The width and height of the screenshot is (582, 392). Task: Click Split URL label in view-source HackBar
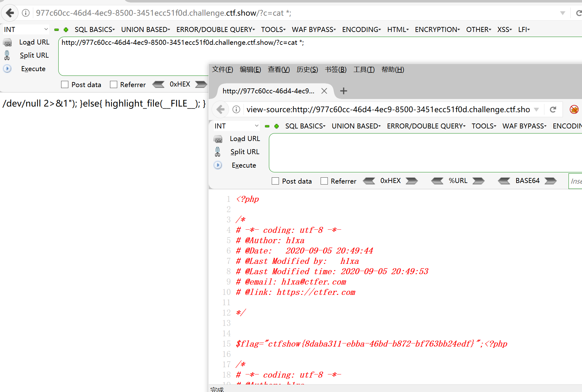point(245,152)
